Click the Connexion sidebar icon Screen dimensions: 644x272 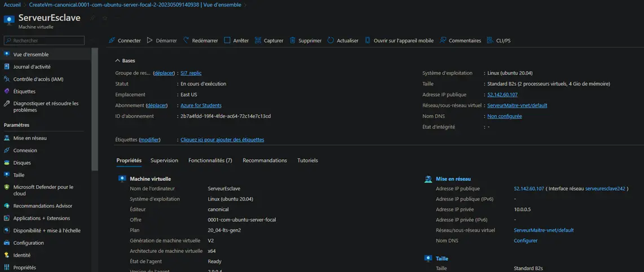(7, 150)
